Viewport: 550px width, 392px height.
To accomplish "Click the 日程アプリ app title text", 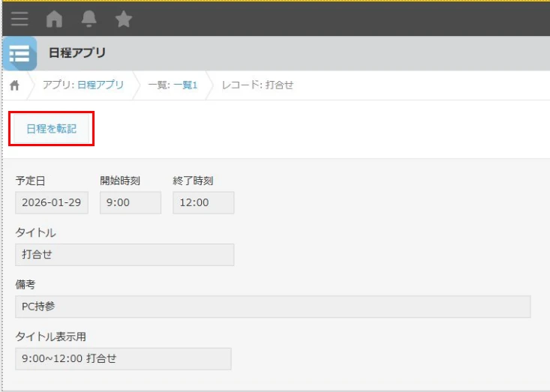I will pos(77,53).
